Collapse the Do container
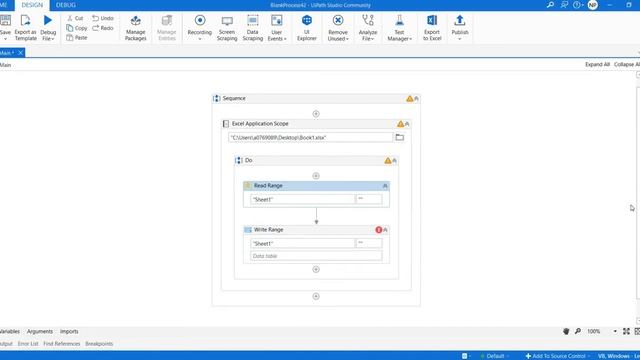 click(394, 160)
